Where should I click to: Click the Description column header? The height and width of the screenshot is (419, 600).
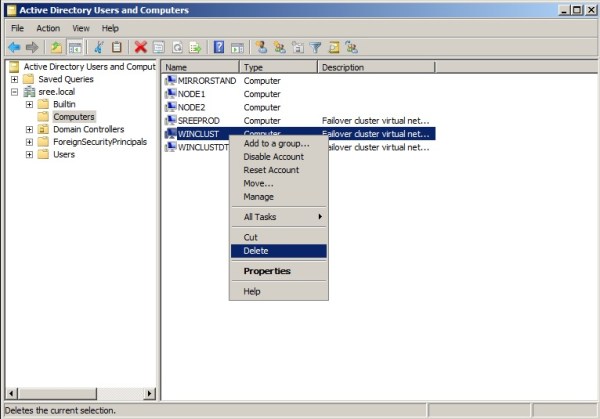tap(375, 67)
